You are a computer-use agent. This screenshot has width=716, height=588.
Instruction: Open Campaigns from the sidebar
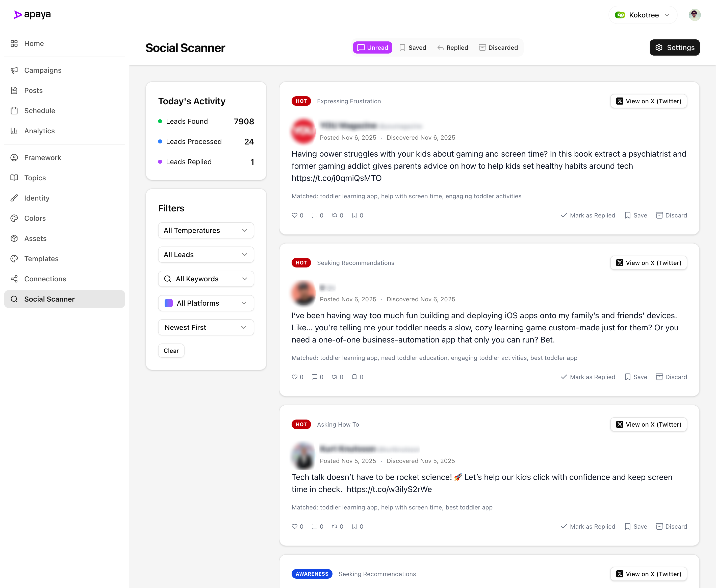click(43, 70)
